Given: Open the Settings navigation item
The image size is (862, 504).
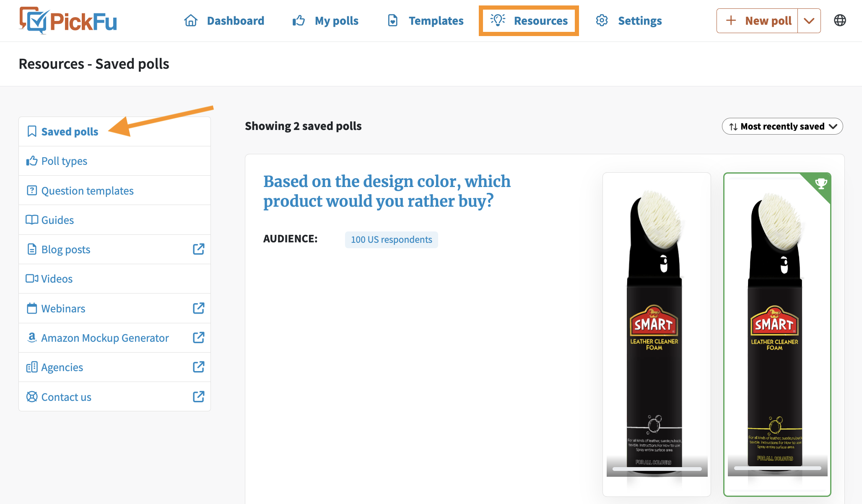Looking at the screenshot, I should (629, 21).
